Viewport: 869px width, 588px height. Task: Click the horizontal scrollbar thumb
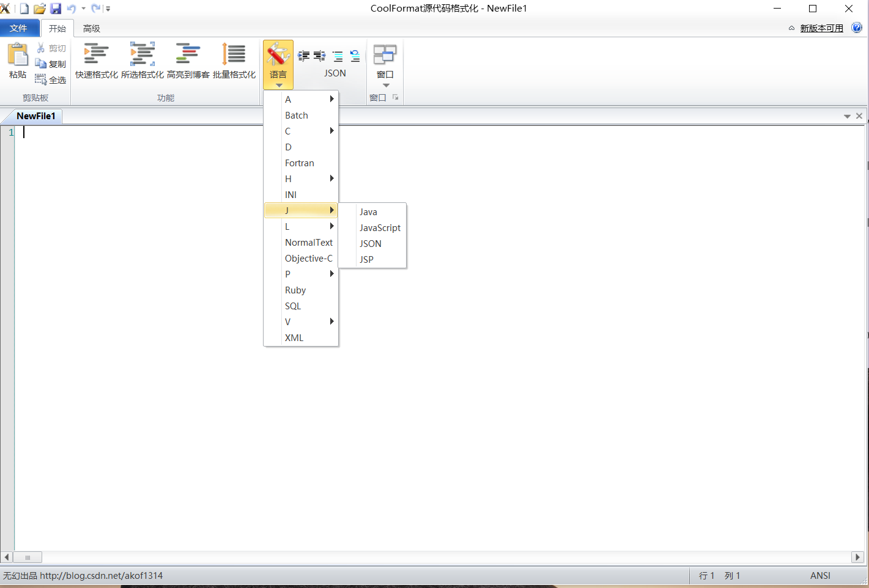point(28,557)
